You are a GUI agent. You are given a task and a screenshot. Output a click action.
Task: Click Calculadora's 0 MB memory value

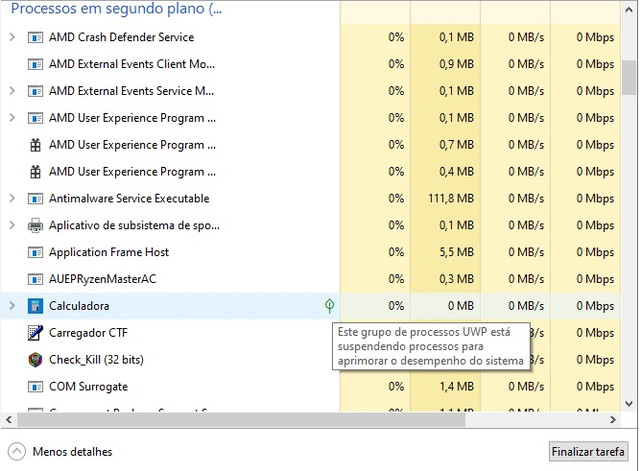click(x=461, y=306)
